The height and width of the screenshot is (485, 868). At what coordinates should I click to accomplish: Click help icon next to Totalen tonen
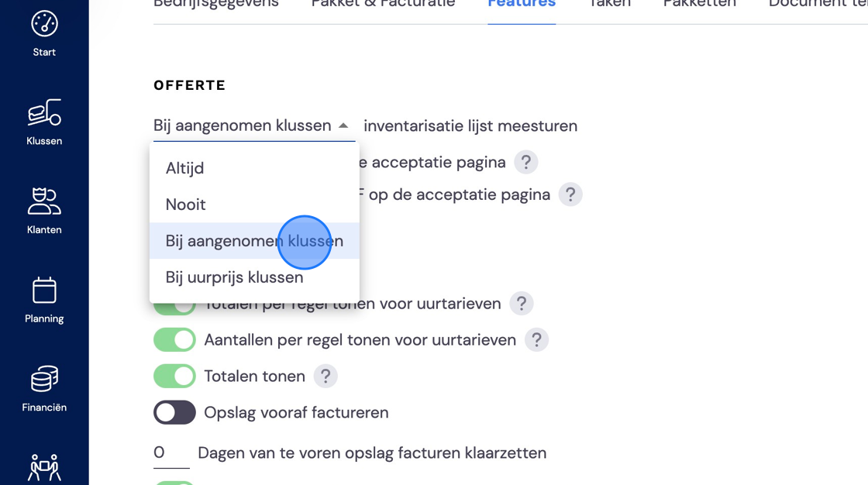pos(325,377)
